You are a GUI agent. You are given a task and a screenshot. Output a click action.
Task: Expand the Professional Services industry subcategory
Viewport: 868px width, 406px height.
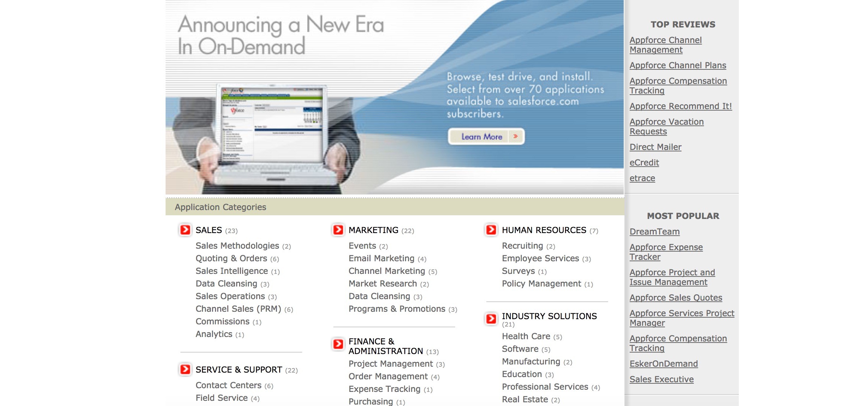pos(545,387)
